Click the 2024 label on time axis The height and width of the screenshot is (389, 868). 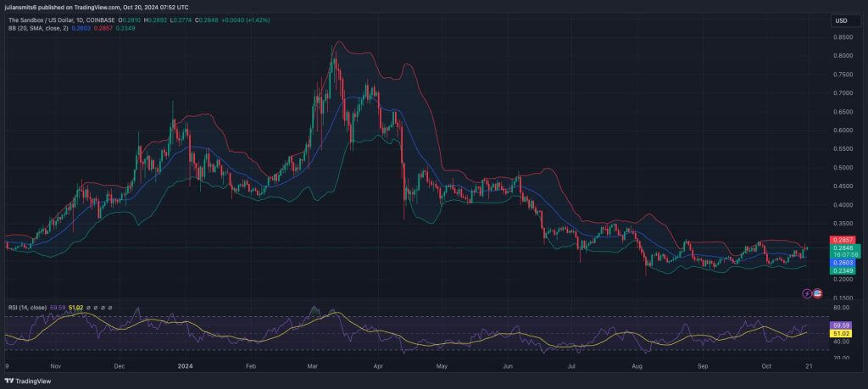click(x=185, y=366)
